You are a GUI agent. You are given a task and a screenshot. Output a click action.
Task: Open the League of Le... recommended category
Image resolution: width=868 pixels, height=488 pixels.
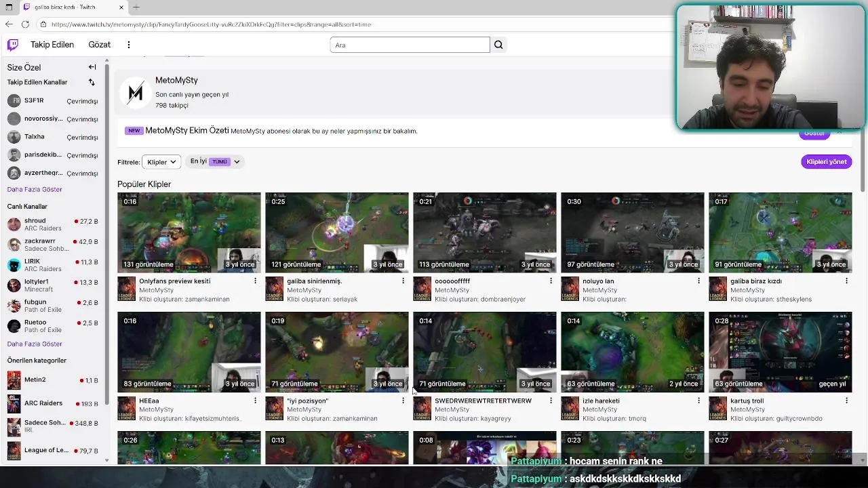[x=54, y=451]
